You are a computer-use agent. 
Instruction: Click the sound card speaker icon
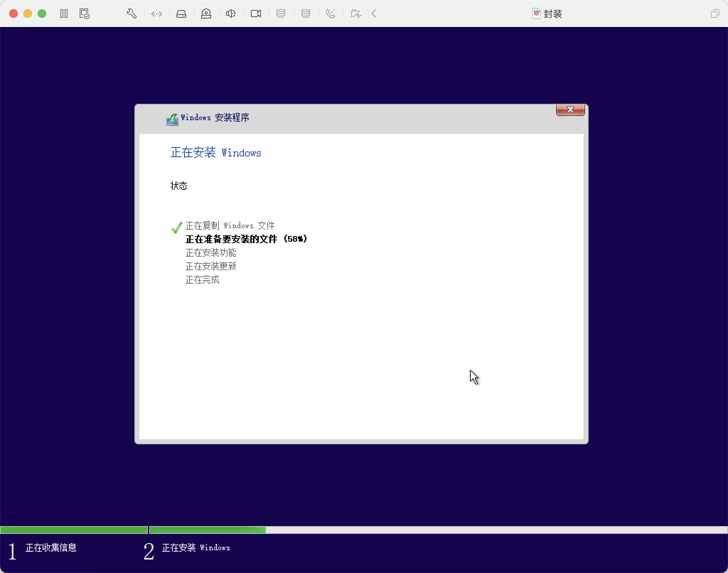coord(231,14)
